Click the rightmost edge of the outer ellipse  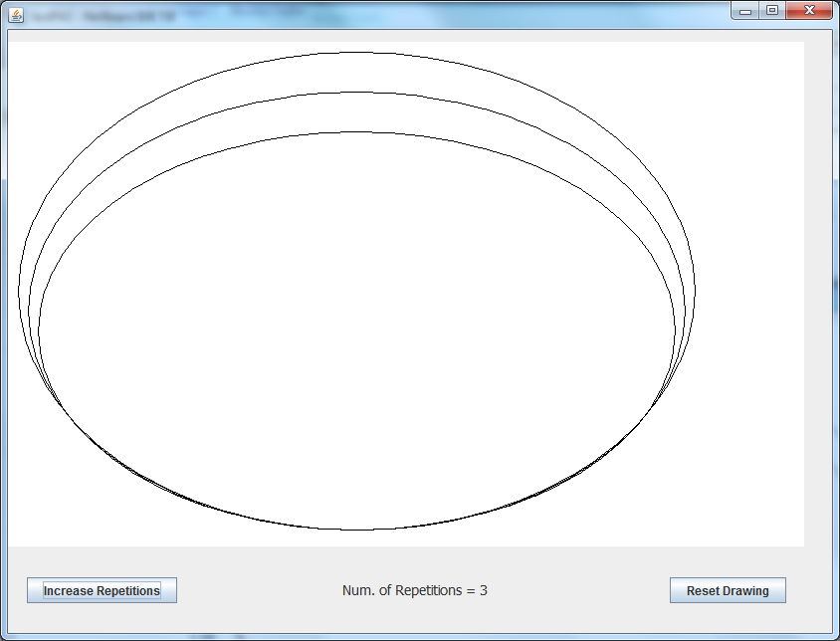(x=695, y=291)
